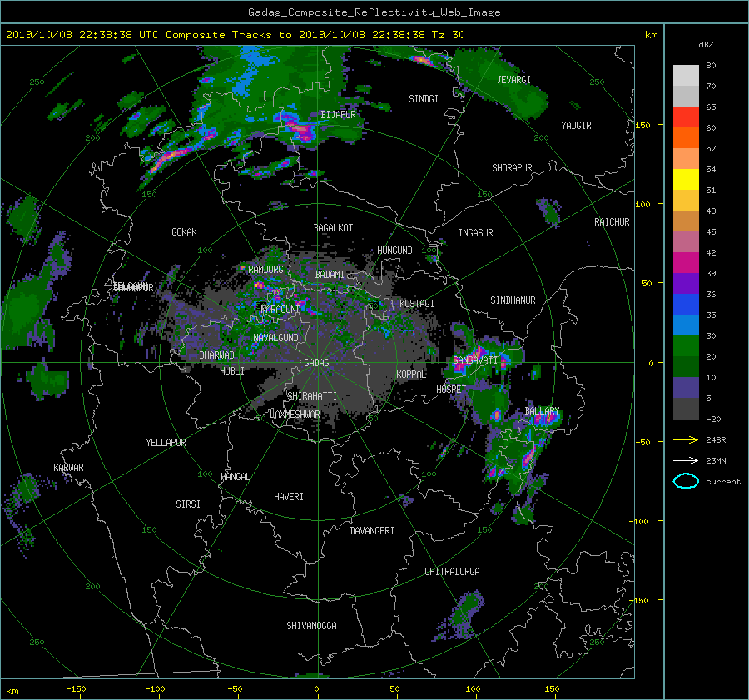749x700 pixels.
Task: Click the BALLARY city label
Action: pos(542,411)
